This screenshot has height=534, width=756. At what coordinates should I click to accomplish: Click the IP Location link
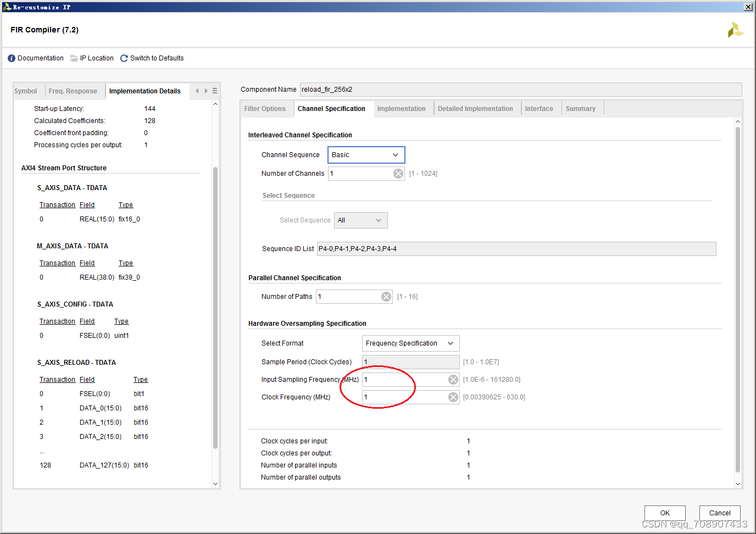[97, 58]
